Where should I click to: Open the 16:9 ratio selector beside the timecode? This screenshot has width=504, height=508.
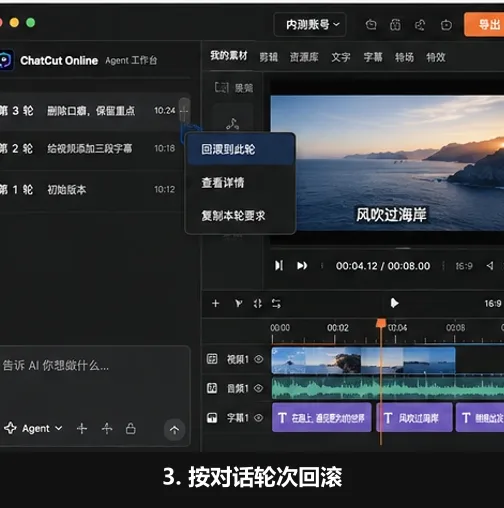(x=464, y=266)
